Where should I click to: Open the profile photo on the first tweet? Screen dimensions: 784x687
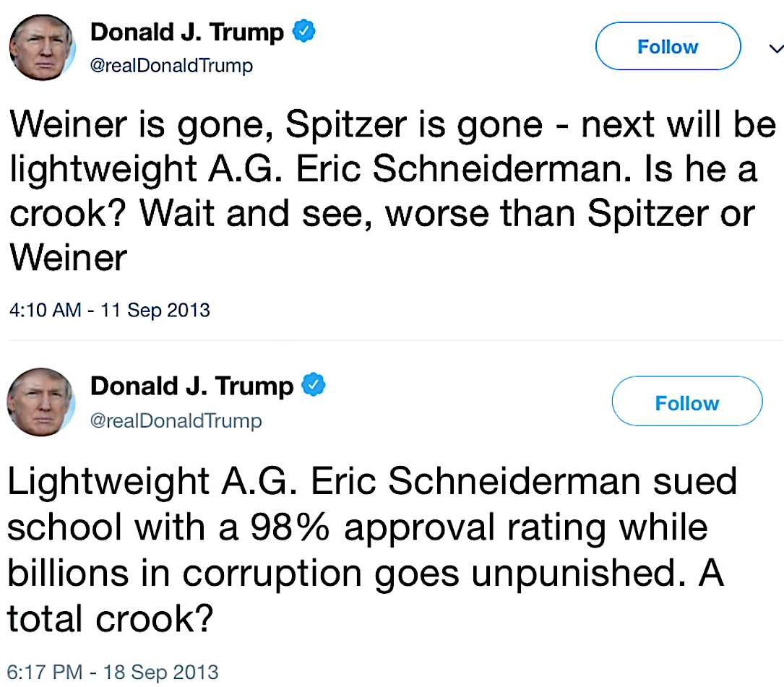coord(42,48)
